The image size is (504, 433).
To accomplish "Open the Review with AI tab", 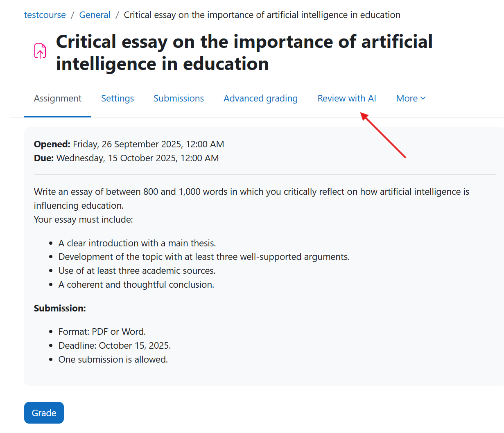I will 346,98.
